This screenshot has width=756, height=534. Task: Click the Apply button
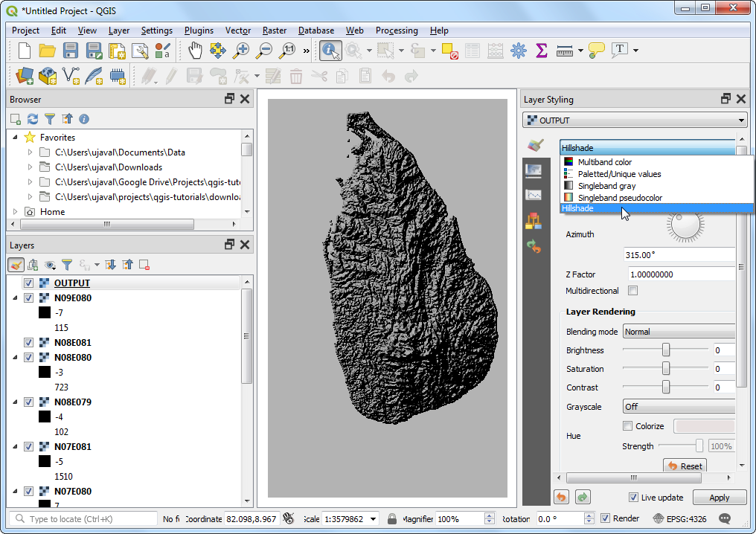[719, 498]
